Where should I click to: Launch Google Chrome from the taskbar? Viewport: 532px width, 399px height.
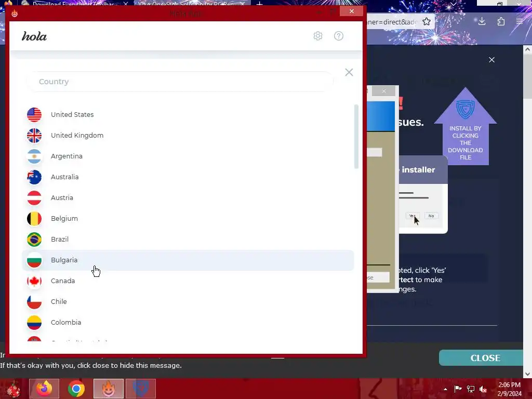tap(76, 389)
